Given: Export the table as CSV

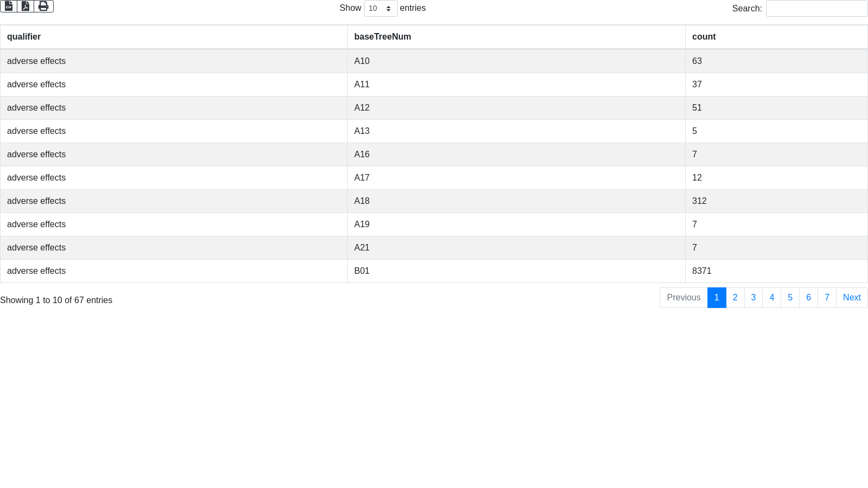Looking at the screenshot, I should (x=9, y=6).
